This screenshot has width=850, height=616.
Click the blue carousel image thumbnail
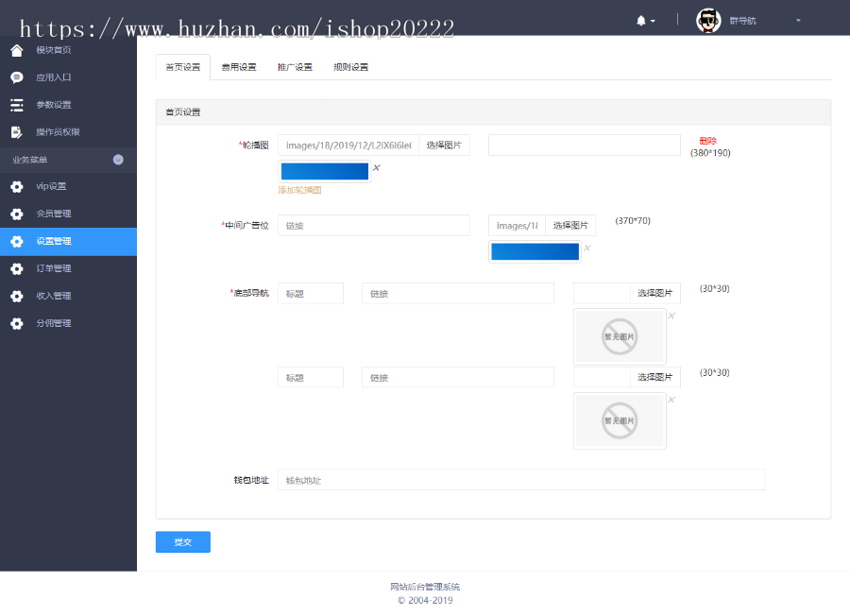tap(324, 171)
